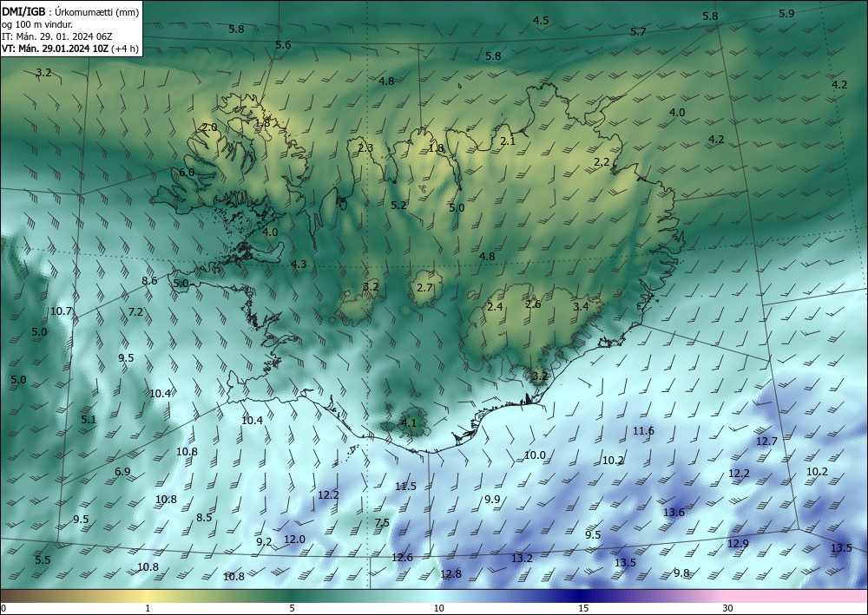Screen dimensions: 868x615
Task: Click the '30' label on the color scale
Action: (728, 609)
